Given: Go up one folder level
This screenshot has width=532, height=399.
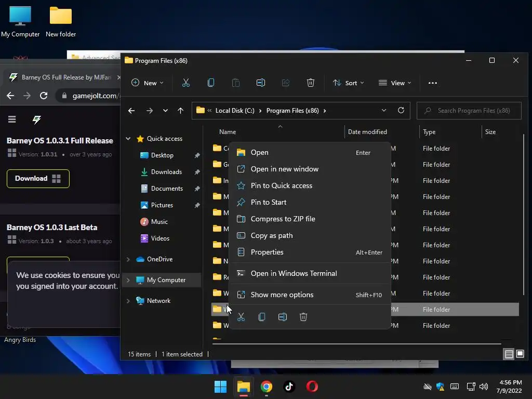Looking at the screenshot, I should pyautogui.click(x=180, y=111).
